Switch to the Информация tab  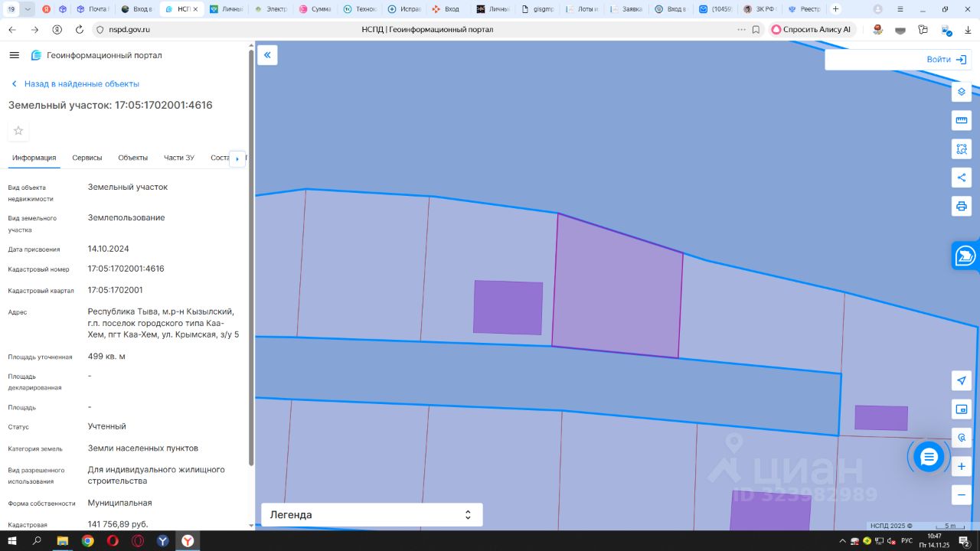34,158
